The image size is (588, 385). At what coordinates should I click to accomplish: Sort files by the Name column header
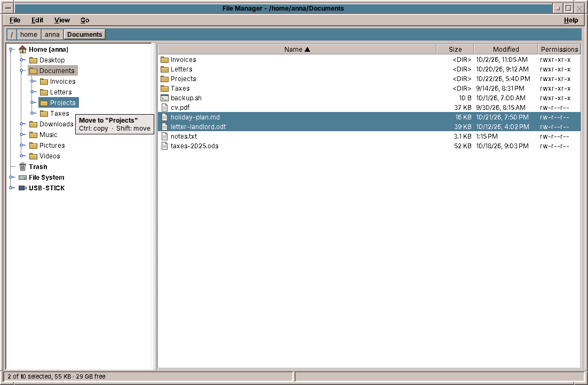[297, 50]
